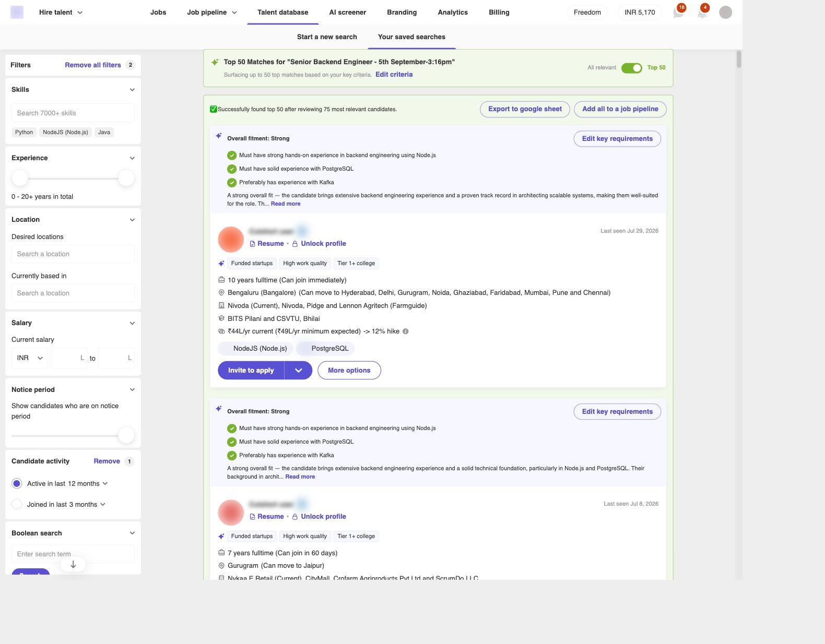Image resolution: width=825 pixels, height=644 pixels.
Task: Open the INR currency dropdown
Action: 30,358
